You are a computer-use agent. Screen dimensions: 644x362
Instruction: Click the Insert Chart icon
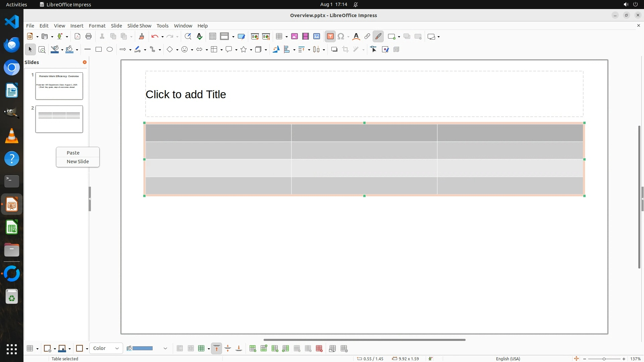317,37
